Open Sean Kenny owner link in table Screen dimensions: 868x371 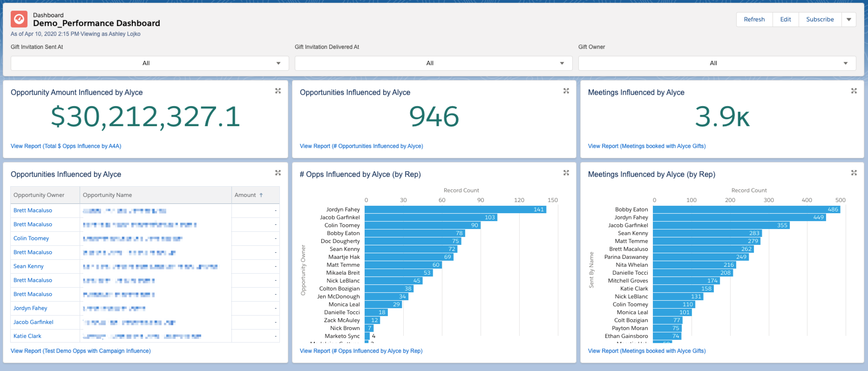coord(28,266)
